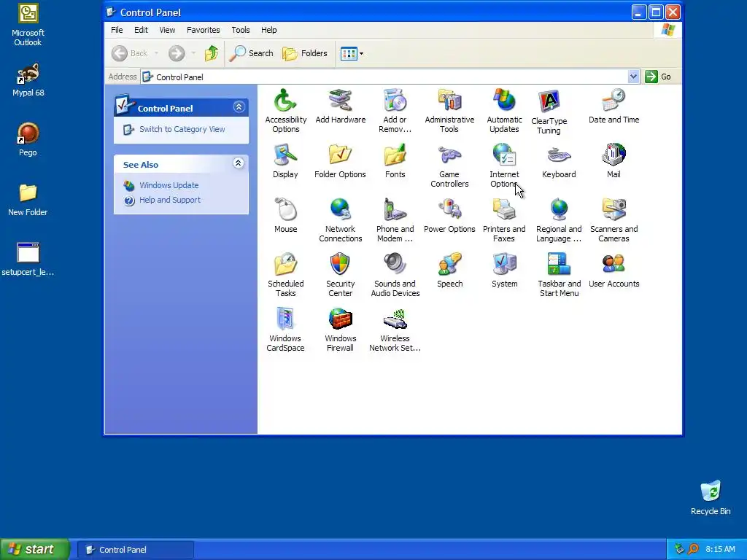Select Taskbar and Start Menu icon
This screenshot has width=747, height=560.
click(x=559, y=275)
